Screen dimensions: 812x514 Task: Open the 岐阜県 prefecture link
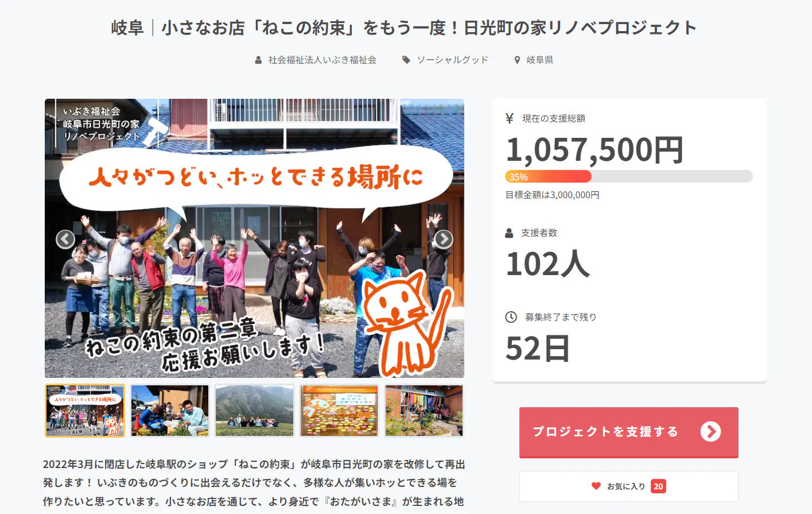[x=540, y=60]
